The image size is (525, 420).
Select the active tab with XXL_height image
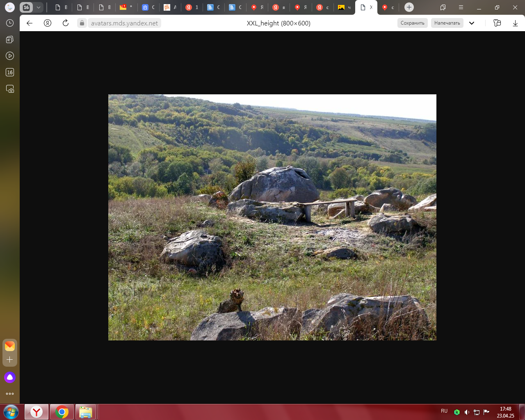pyautogui.click(x=366, y=7)
